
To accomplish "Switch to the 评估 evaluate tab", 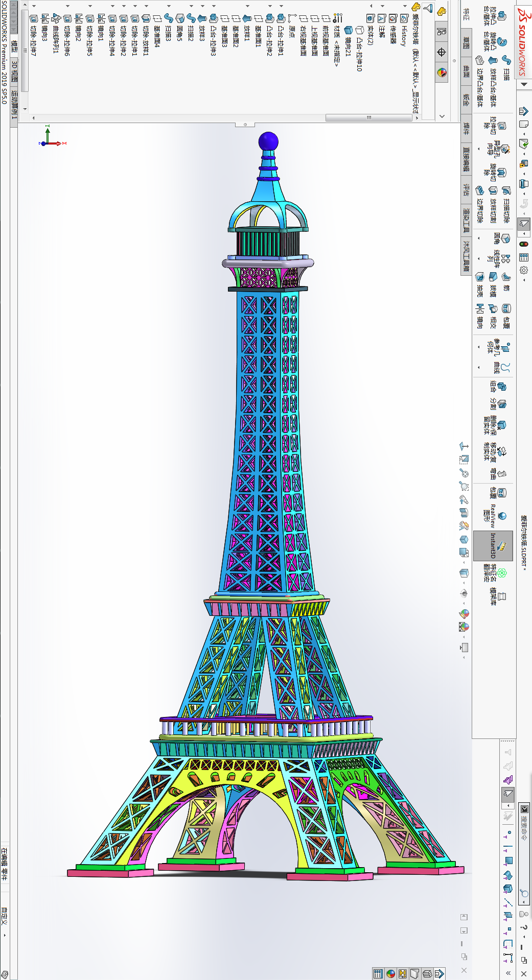I will pyautogui.click(x=466, y=190).
